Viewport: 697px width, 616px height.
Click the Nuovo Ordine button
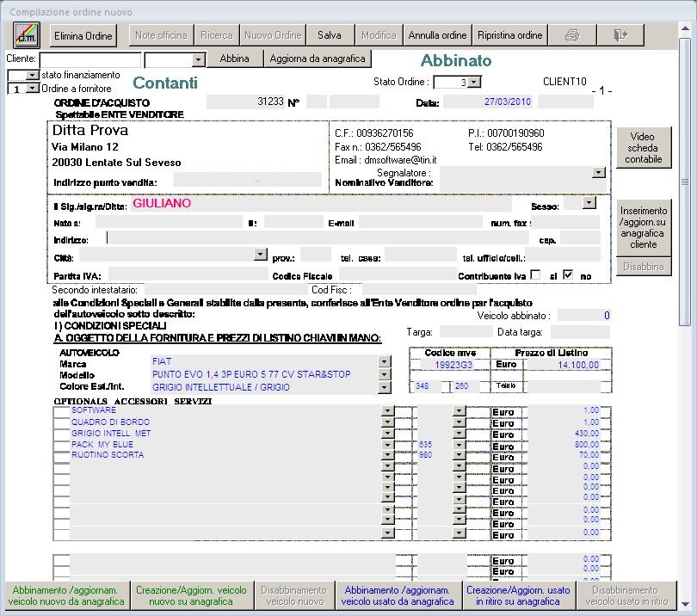tap(273, 35)
